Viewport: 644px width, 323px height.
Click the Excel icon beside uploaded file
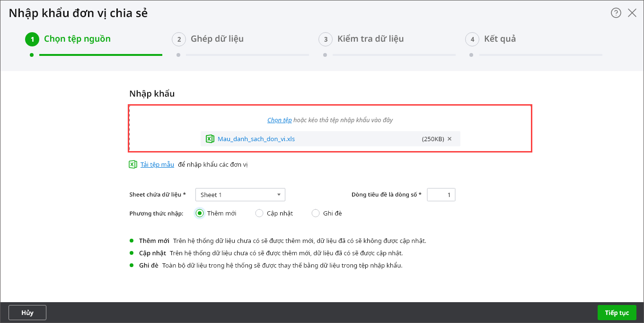coord(210,139)
